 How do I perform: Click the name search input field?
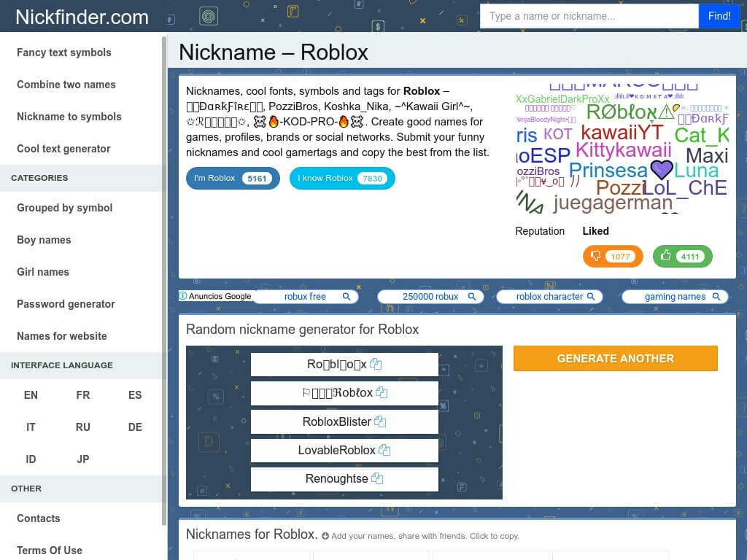click(589, 16)
